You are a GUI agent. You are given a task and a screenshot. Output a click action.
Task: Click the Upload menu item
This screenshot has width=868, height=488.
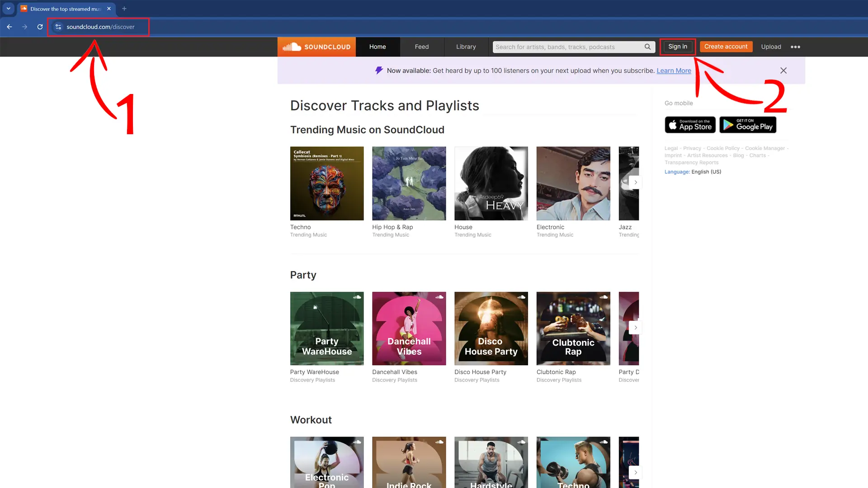click(771, 47)
